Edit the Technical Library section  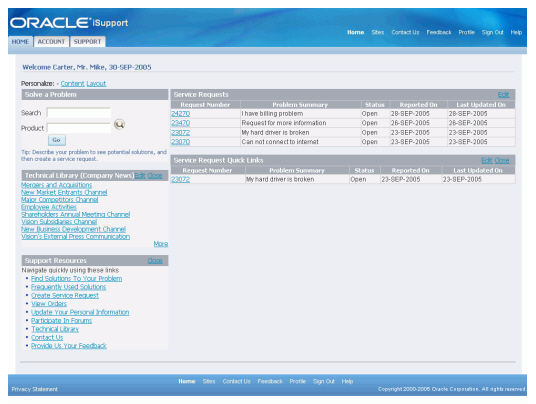point(140,176)
